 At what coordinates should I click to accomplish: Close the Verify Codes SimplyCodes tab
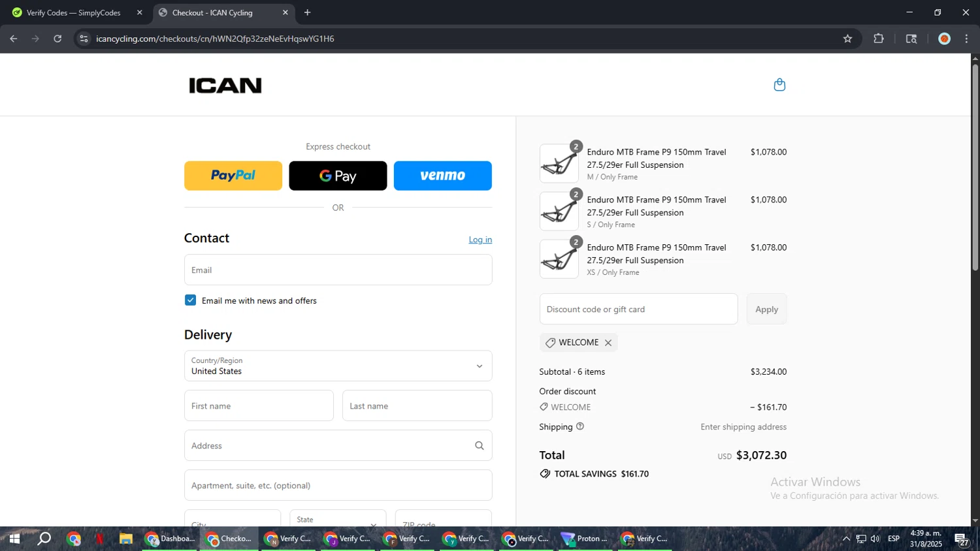point(139,12)
